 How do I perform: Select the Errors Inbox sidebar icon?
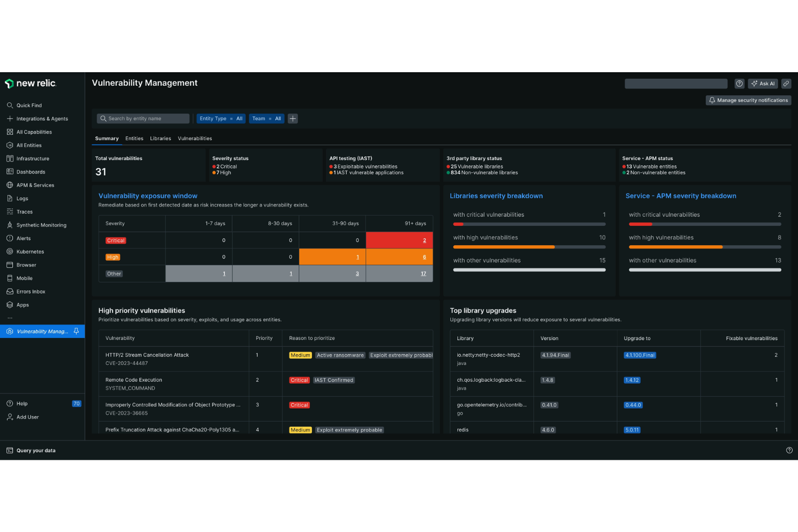[x=30, y=292]
